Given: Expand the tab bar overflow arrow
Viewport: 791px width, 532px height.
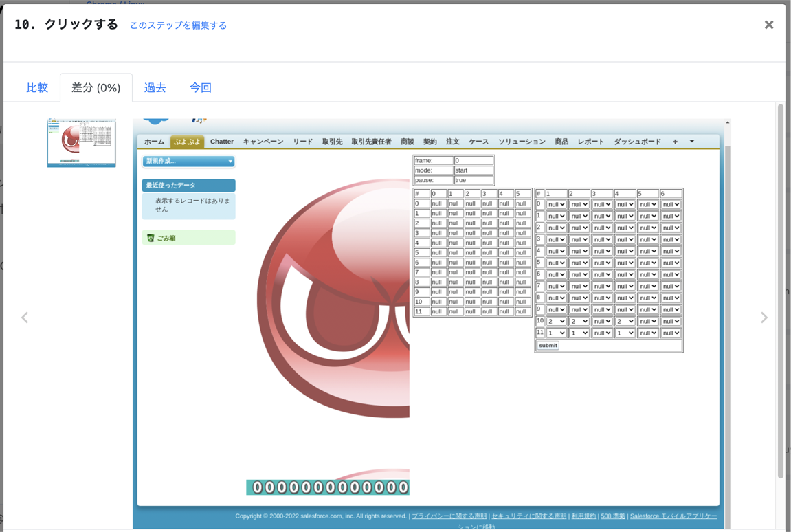Looking at the screenshot, I should pyautogui.click(x=691, y=142).
